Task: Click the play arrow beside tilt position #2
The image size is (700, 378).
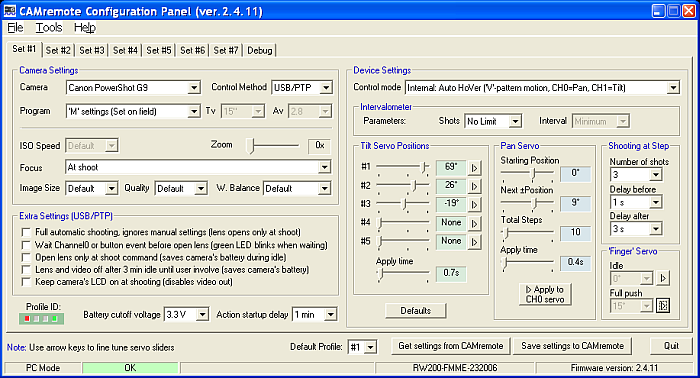Action: click(474, 186)
